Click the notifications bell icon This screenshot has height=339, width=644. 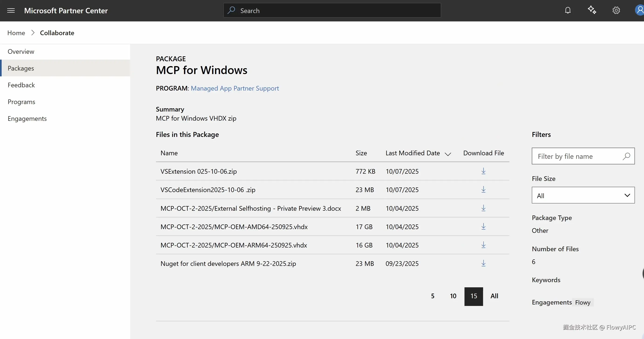[x=568, y=10]
